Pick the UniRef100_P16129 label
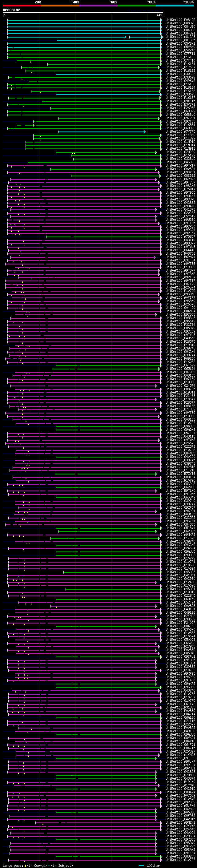Image resolution: width=197 pixels, height=868 pixels. 180,155
